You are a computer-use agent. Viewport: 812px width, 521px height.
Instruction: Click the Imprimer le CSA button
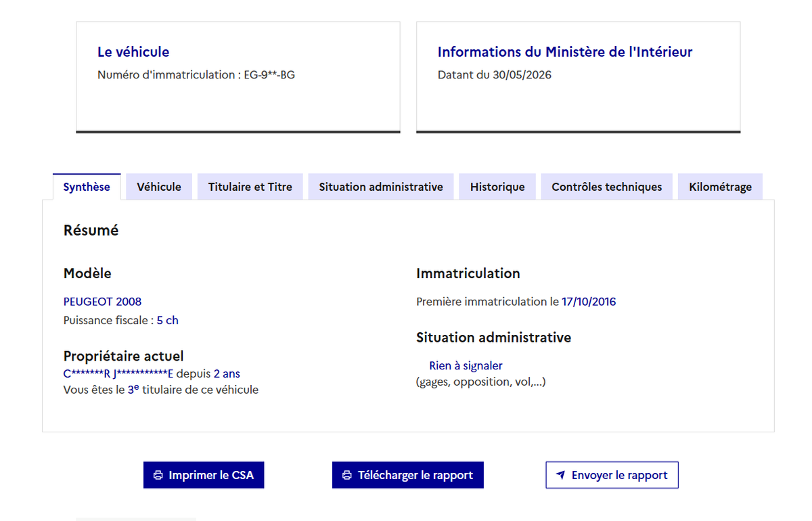coord(204,475)
